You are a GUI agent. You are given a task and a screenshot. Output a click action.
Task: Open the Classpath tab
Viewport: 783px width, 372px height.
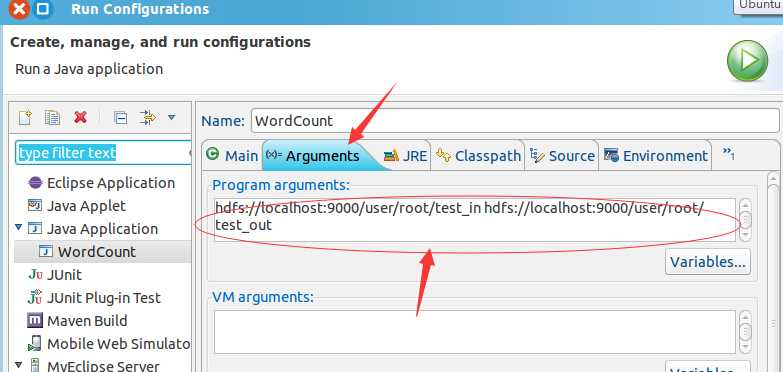tap(478, 156)
